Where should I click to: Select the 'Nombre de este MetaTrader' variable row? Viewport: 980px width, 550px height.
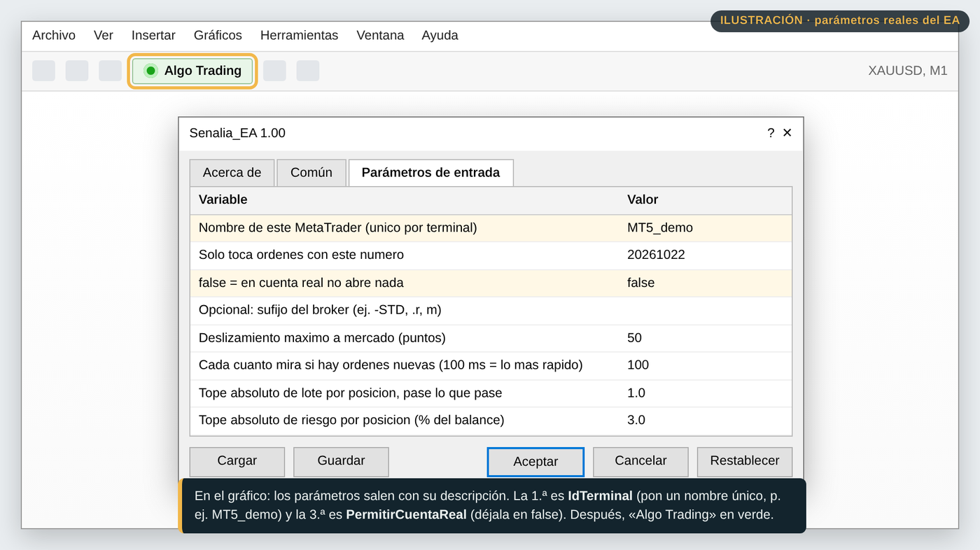491,227
